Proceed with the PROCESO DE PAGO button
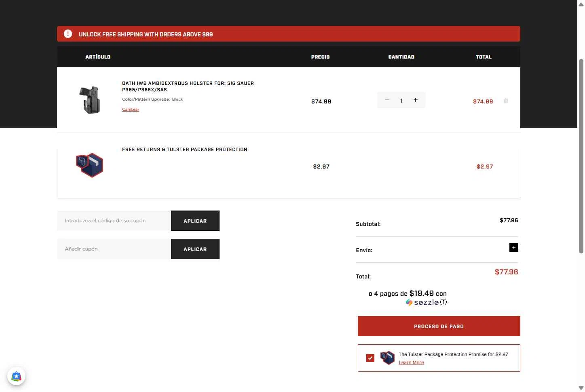This screenshot has width=585, height=392. 439,326
